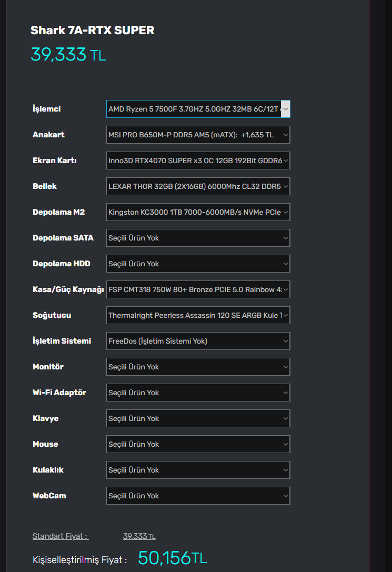Viewport: 392px width, 572px height.
Task: Click the Bellek label
Action: click(45, 186)
